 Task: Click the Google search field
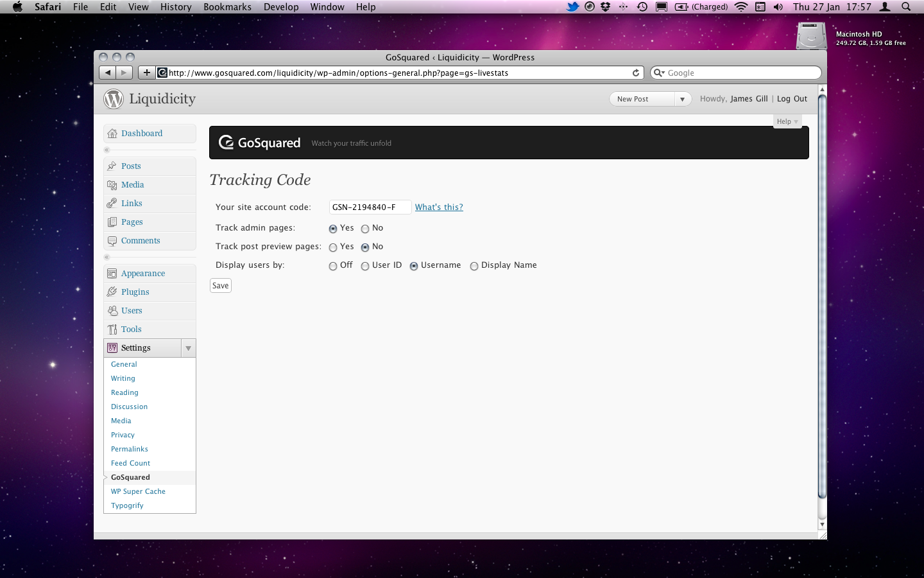736,73
